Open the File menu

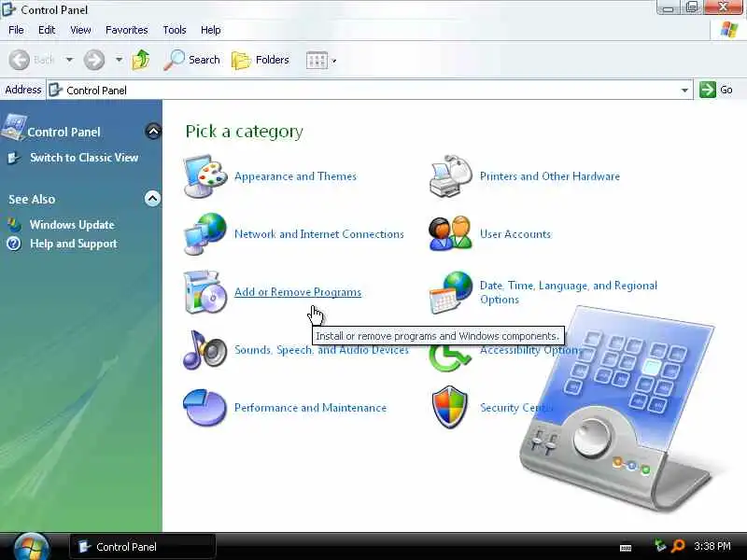click(16, 30)
